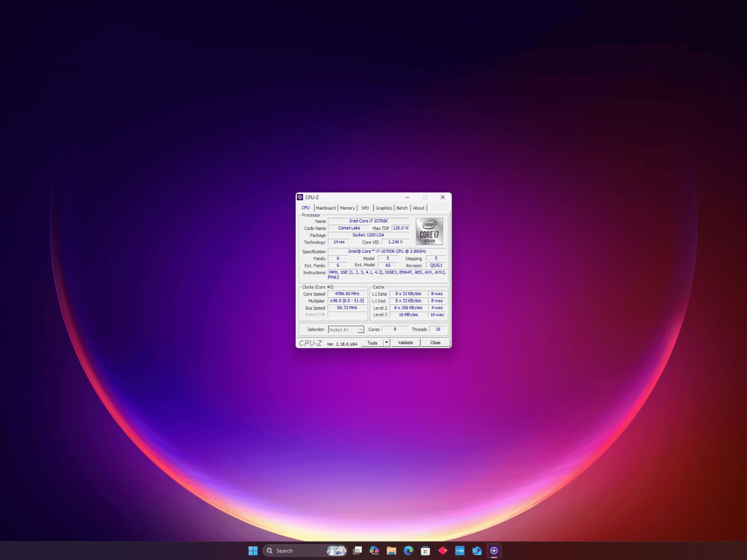Click the taskbar Search box
Screen dimensions: 747x560
pos(305,551)
